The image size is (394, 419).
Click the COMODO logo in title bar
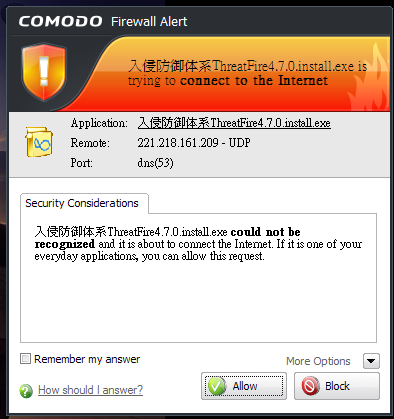[60, 21]
